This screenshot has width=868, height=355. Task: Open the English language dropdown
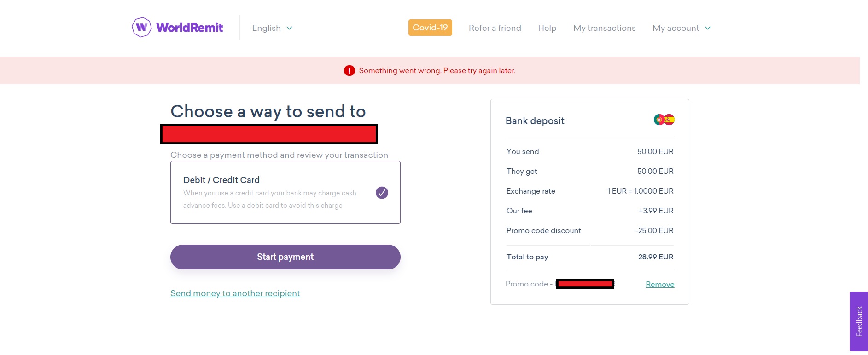[x=267, y=28]
